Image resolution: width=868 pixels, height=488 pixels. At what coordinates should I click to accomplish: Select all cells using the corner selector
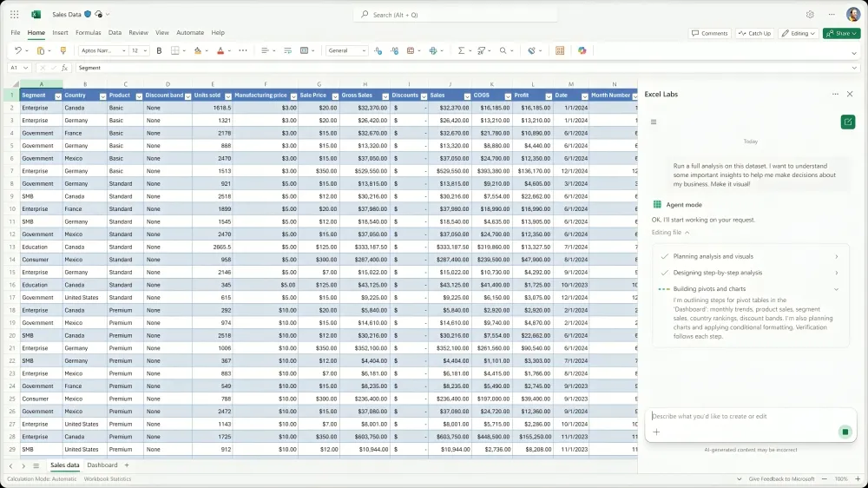click(10, 84)
